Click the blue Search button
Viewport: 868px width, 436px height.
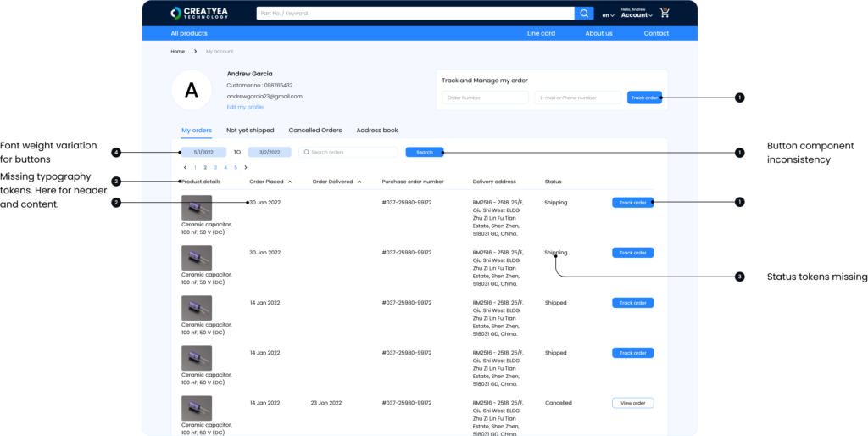424,152
